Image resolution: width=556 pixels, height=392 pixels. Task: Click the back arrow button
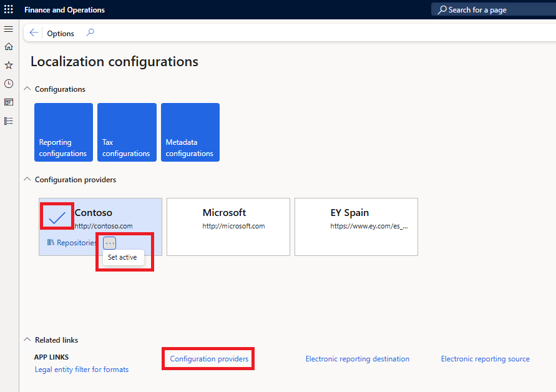click(34, 33)
